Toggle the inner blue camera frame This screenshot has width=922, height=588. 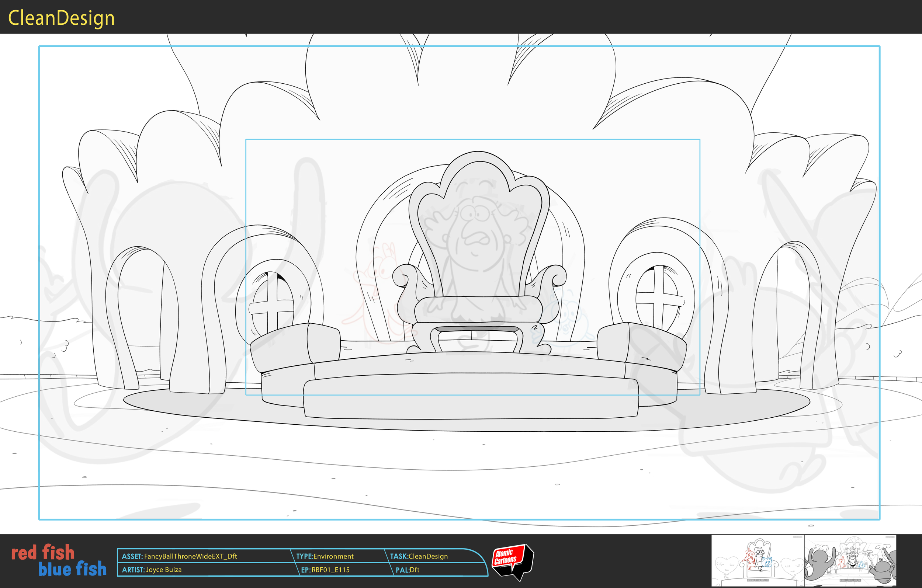(x=474, y=141)
